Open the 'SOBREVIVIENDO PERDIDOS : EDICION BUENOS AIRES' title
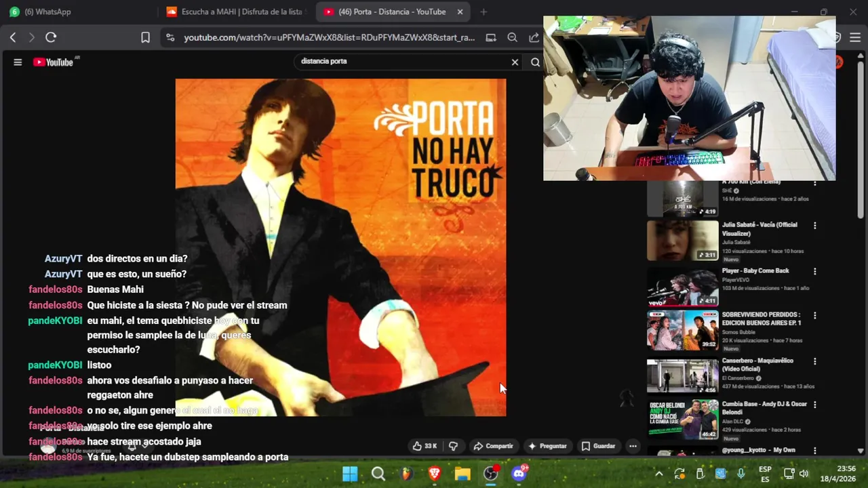Image resolution: width=868 pixels, height=488 pixels. pyautogui.click(x=762, y=319)
